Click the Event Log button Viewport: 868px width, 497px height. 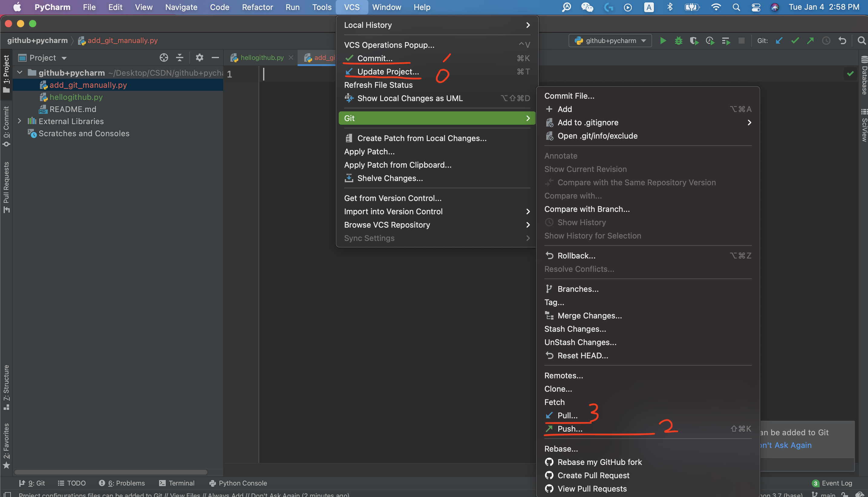click(x=833, y=483)
